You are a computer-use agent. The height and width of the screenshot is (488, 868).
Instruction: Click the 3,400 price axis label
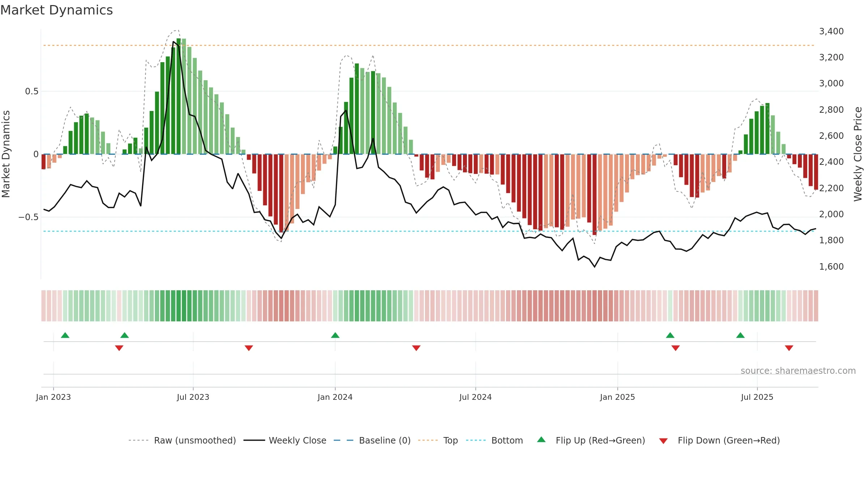tap(831, 31)
